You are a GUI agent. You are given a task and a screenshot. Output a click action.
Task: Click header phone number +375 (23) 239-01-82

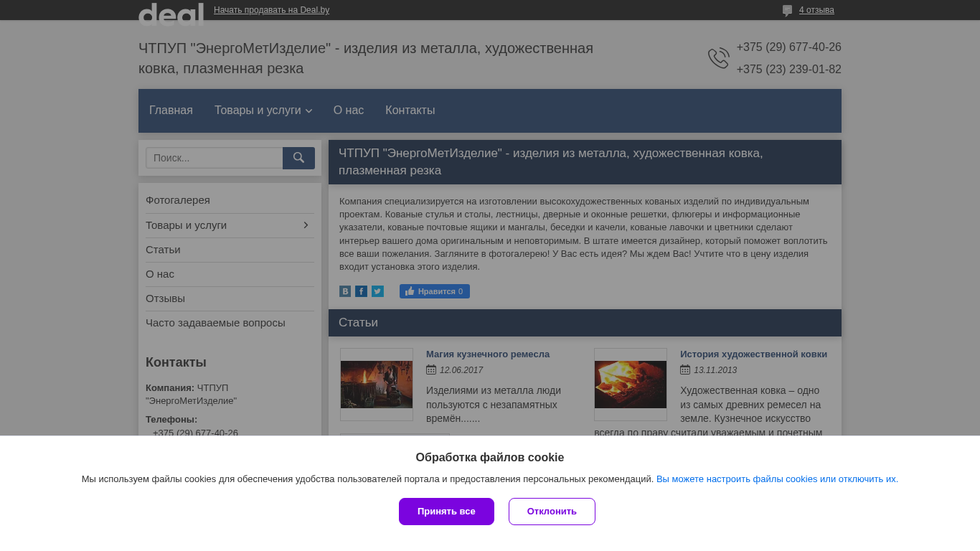click(788, 70)
